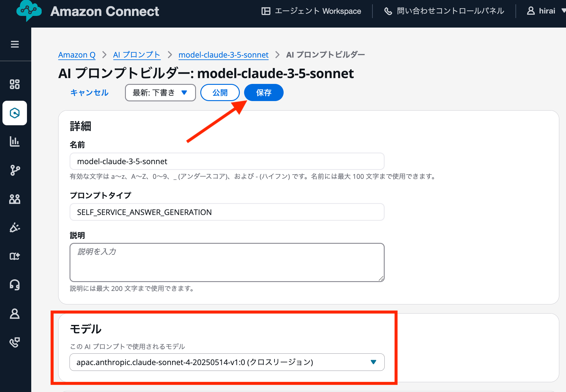The width and height of the screenshot is (566, 392).
Task: Click the page title AI プロンプトビルダー heading
Action: [206, 73]
